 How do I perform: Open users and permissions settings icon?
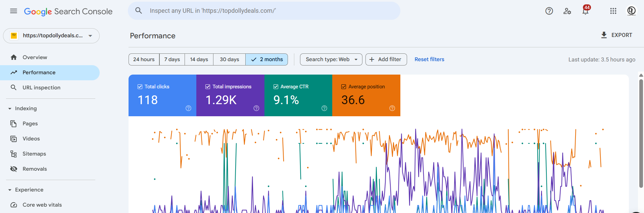tap(567, 11)
